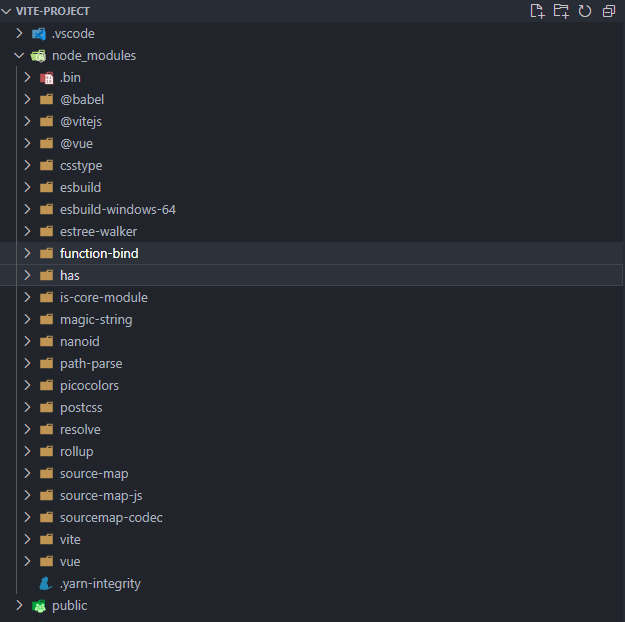Click the .yarn-integrity file icon

point(46,583)
